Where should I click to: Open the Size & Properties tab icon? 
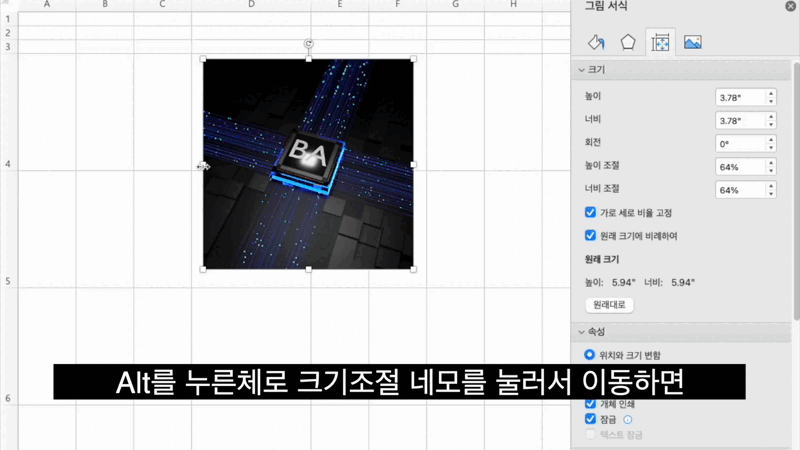[x=660, y=43]
